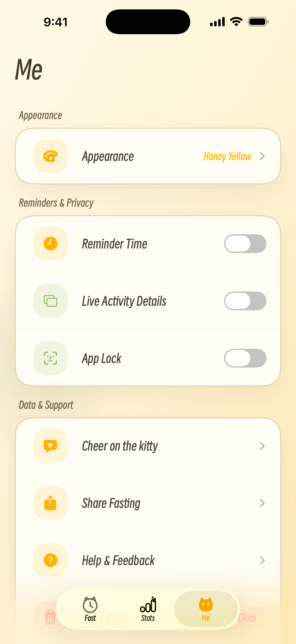Screen dimensions: 296x644
Task: Tap the palette icon beside Appearance
Action: pos(50,156)
